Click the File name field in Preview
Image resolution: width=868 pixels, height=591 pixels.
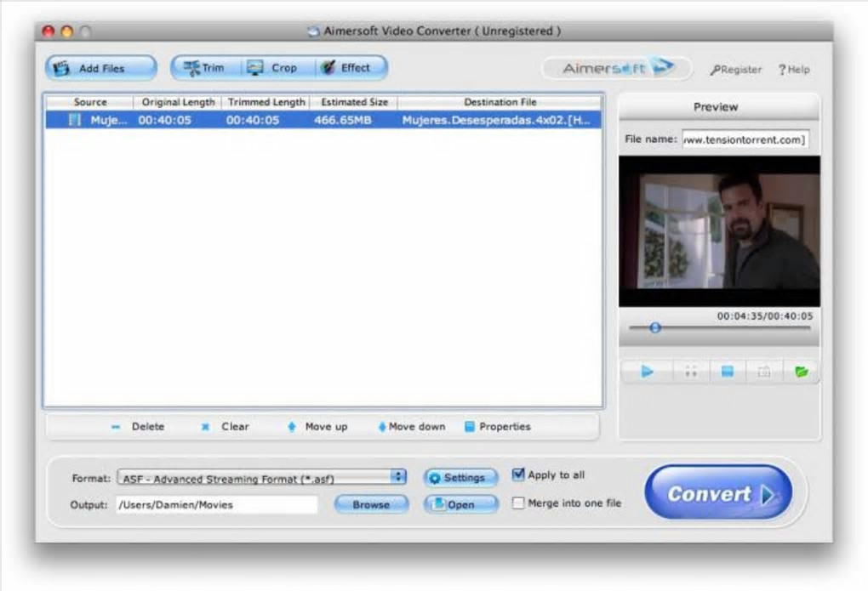pos(745,139)
